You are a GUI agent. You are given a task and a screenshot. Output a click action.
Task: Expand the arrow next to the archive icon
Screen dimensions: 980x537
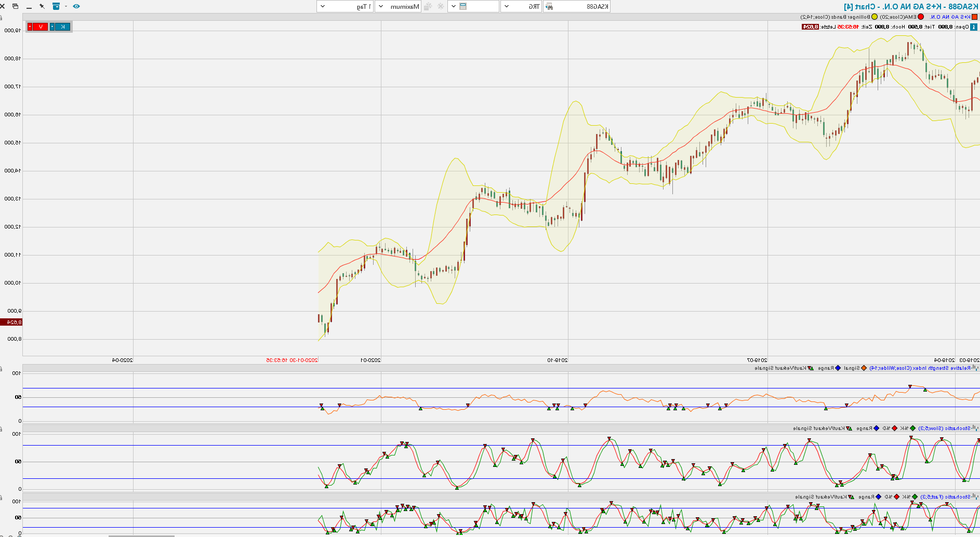[x=66, y=6]
